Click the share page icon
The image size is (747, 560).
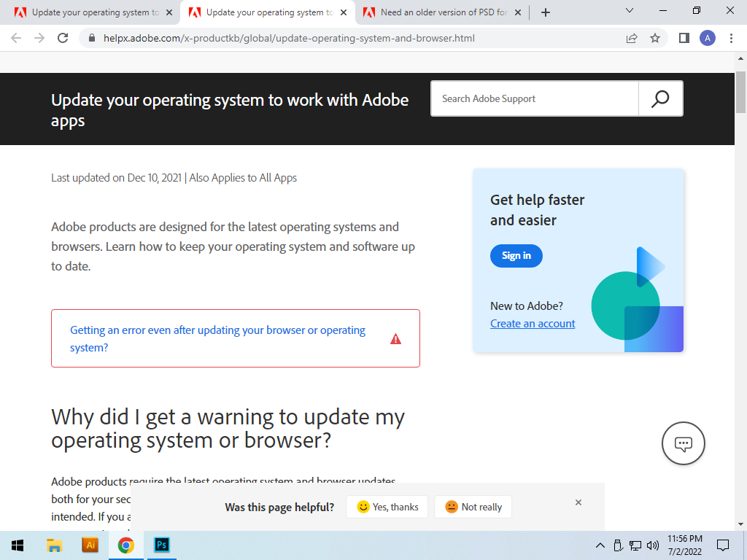pos(632,38)
